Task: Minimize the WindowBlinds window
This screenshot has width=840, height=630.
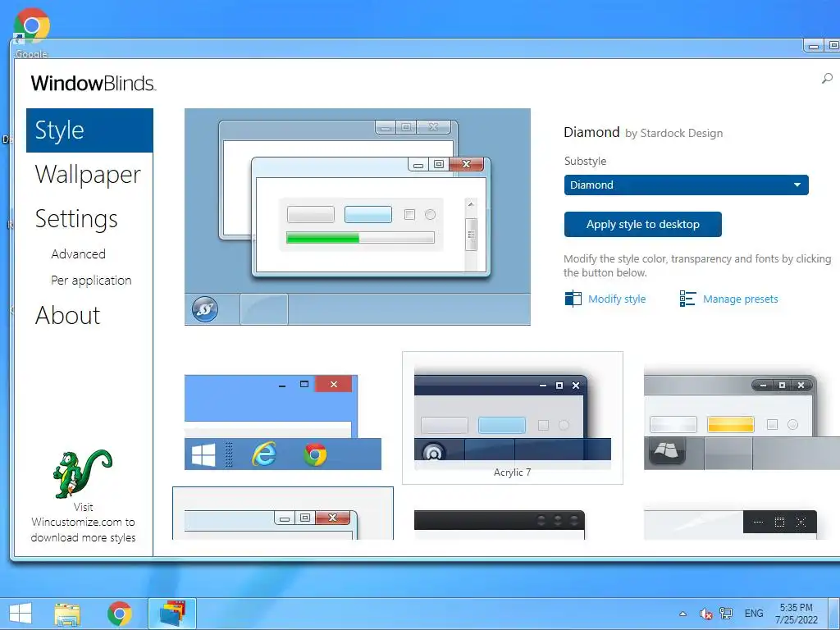Action: pos(813,46)
